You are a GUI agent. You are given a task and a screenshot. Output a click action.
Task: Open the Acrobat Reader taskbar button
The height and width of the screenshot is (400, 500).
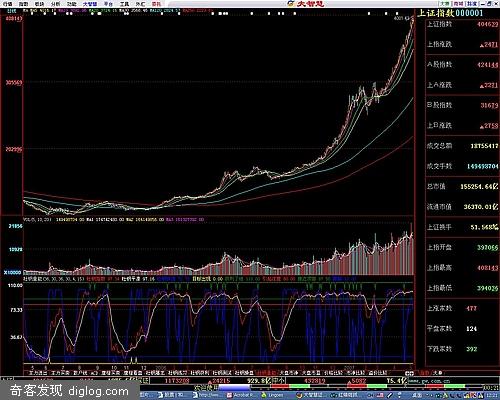tap(242, 395)
